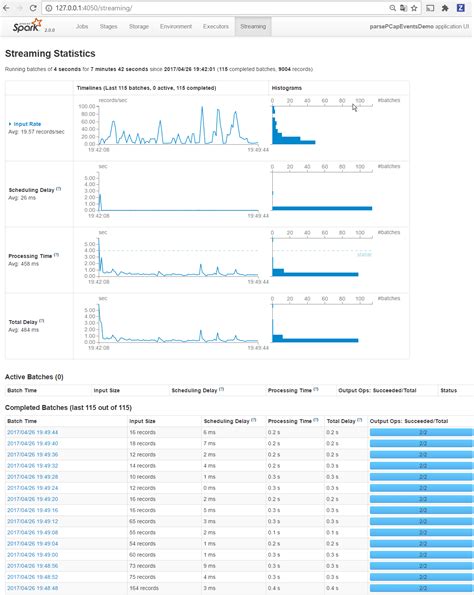Bookmark page with the star icon
The width and height of the screenshot is (474, 595).
tap(414, 8)
